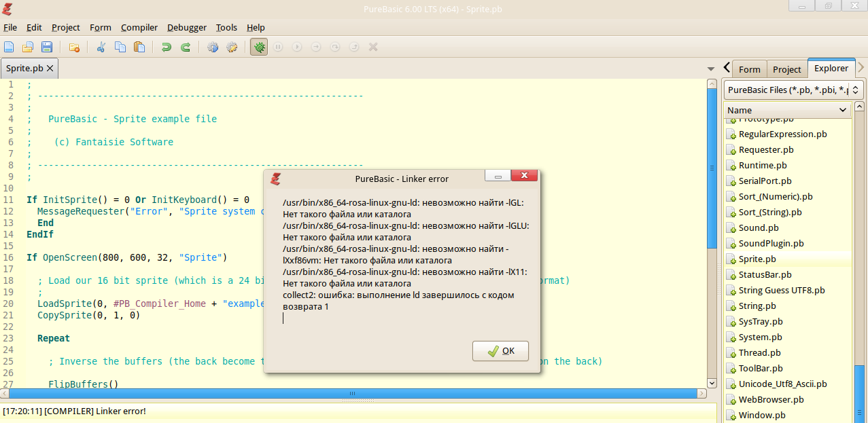The width and height of the screenshot is (868, 423).
Task: Step over debugger toolbar icon
Action: click(x=335, y=47)
